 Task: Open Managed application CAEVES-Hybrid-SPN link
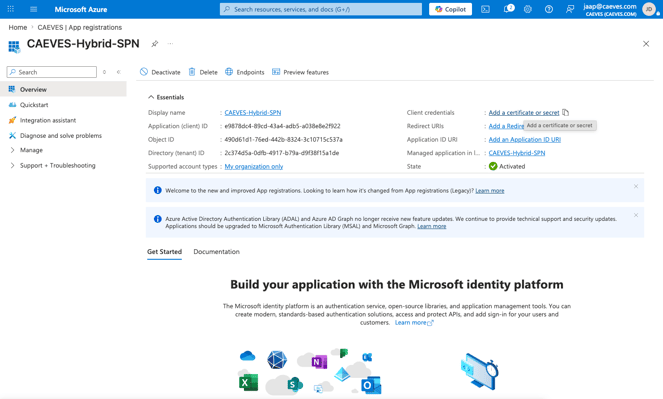tap(517, 153)
